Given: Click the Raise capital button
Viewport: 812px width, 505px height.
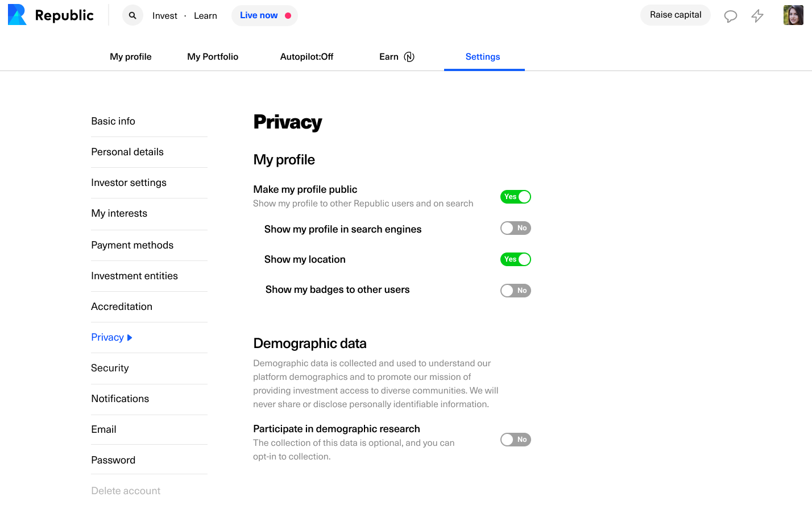Looking at the screenshot, I should 676,15.
